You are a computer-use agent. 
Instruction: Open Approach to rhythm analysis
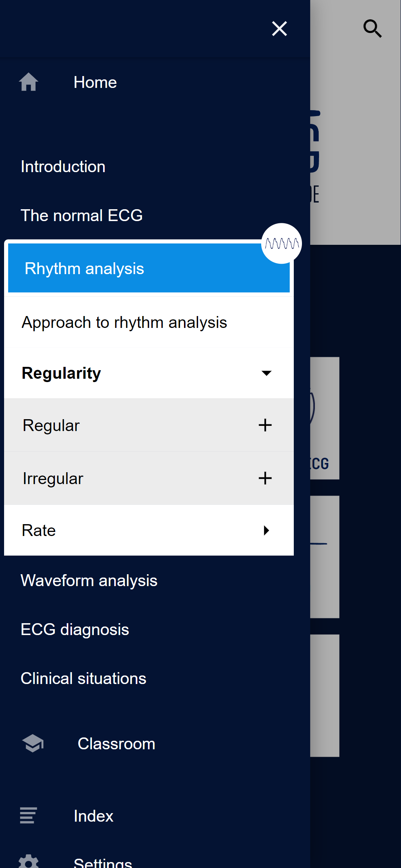[x=124, y=322]
